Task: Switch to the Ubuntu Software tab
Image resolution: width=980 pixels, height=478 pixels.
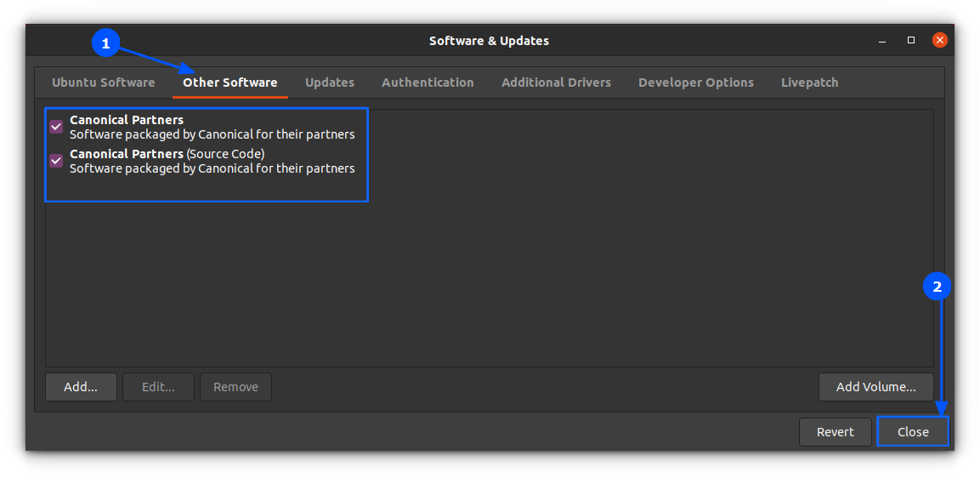Action: click(103, 83)
